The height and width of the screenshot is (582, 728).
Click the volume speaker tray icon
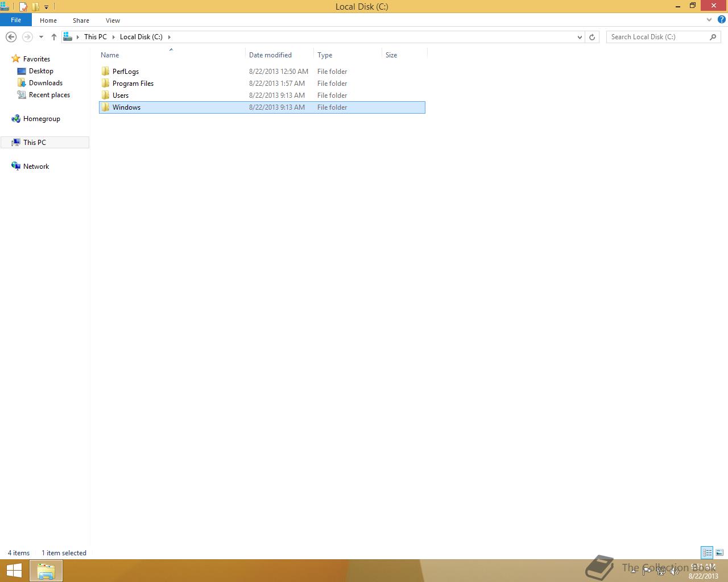click(x=675, y=571)
